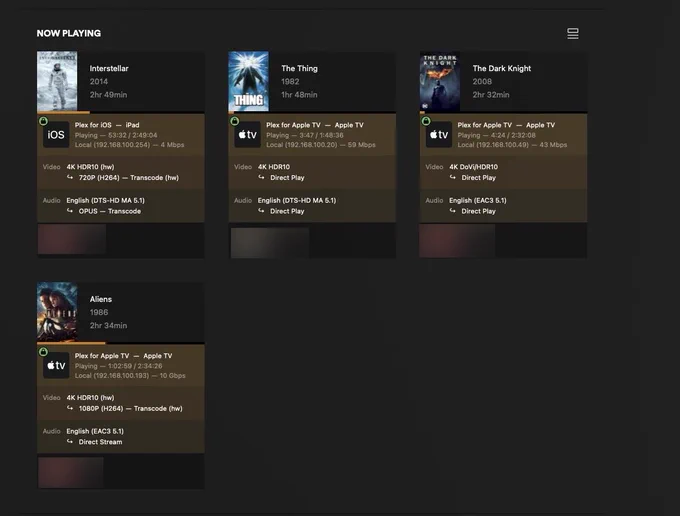Image resolution: width=680 pixels, height=516 pixels.
Task: Click the blurred user tag under Aliens
Action: [71, 472]
